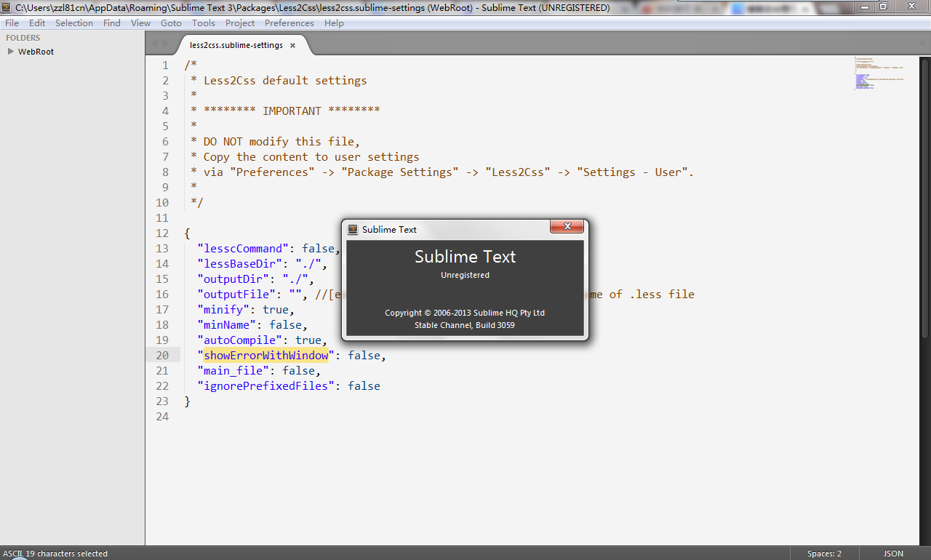The image size is (931, 560).
Task: Open the Help menu
Action: point(334,23)
